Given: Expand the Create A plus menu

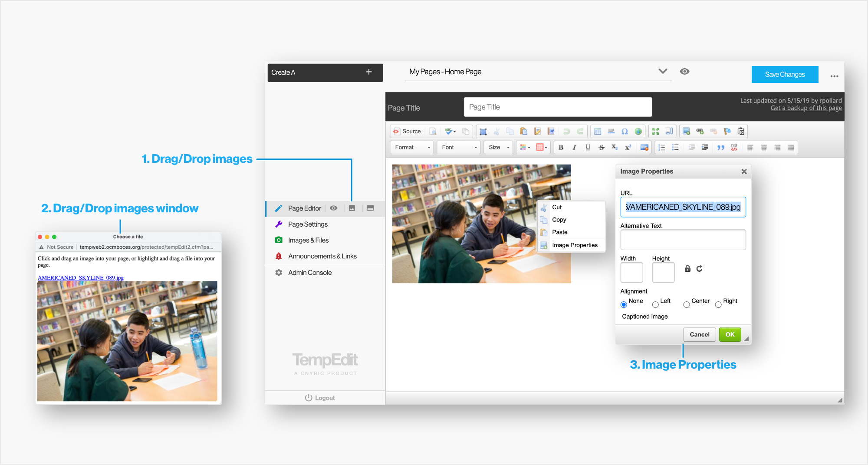Looking at the screenshot, I should (x=369, y=72).
